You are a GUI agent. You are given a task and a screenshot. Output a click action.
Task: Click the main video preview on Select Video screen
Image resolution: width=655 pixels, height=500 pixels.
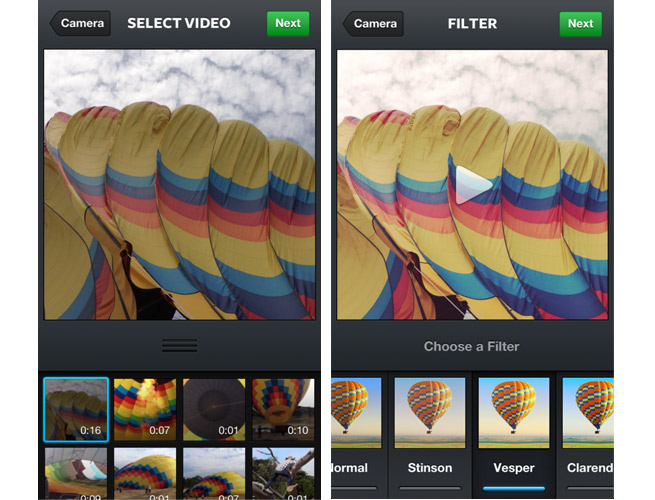180,185
